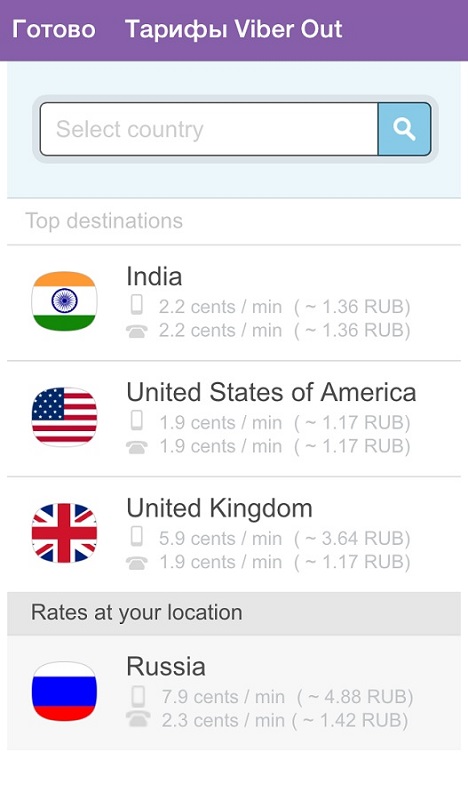The width and height of the screenshot is (468, 800).
Task: Open the United Kingdom rates entry
Action: 234,534
